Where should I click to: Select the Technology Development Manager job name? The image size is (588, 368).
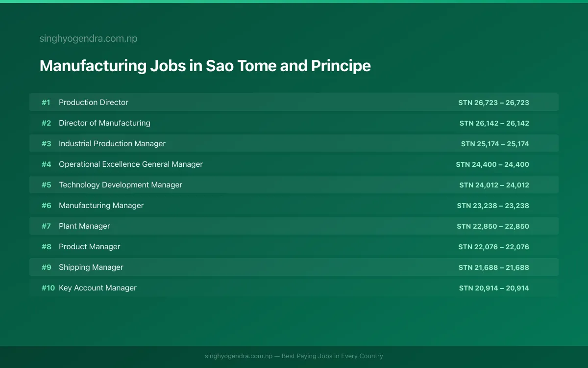121,185
